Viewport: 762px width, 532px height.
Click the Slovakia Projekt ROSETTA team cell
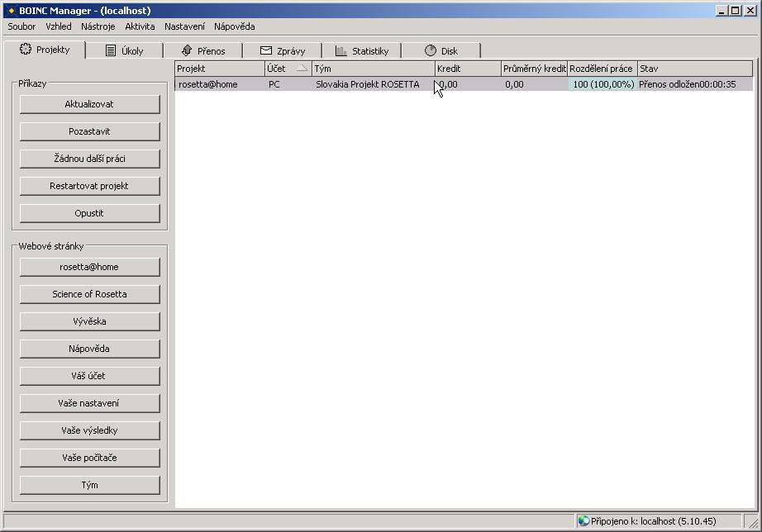point(374,84)
